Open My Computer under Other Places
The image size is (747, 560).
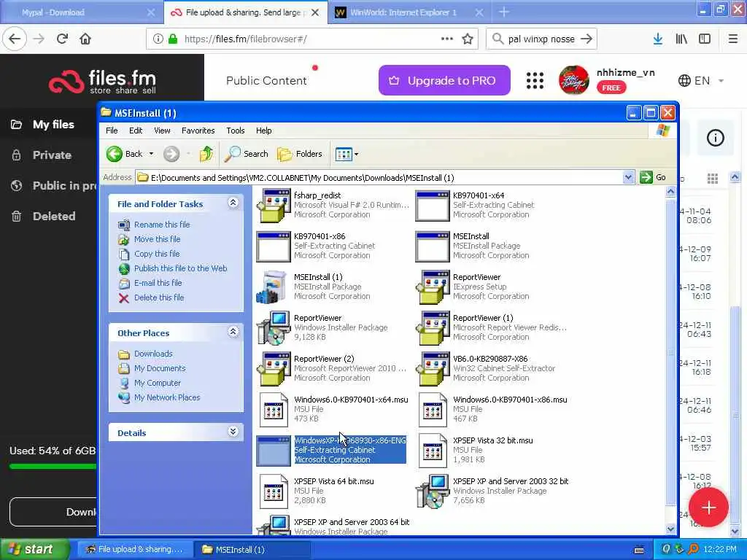point(158,383)
